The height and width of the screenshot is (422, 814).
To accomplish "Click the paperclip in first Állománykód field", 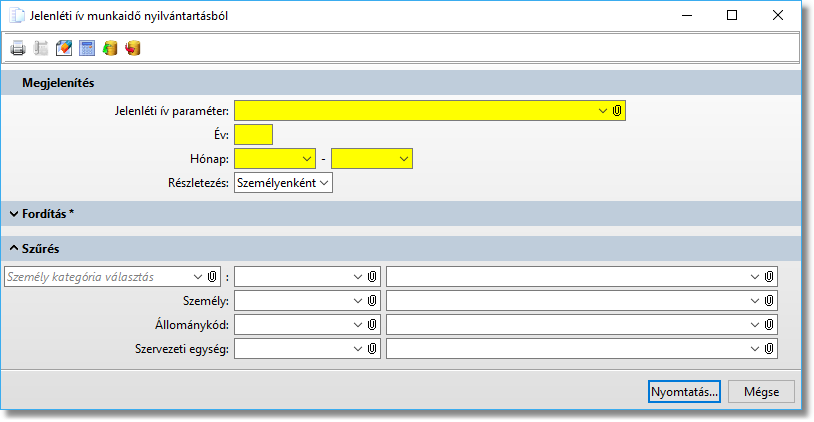I will point(372,324).
